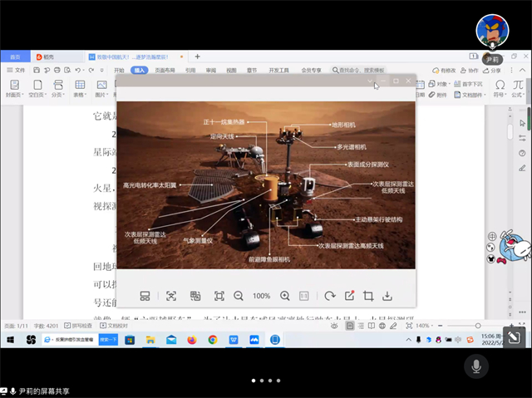Image resolution: width=532 pixels, height=398 pixels.
Task: Switch to the 引用 ribbon tab
Action: point(190,70)
